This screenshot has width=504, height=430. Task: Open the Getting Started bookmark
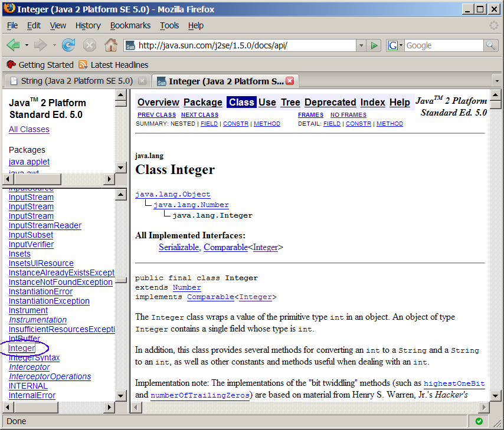point(40,65)
